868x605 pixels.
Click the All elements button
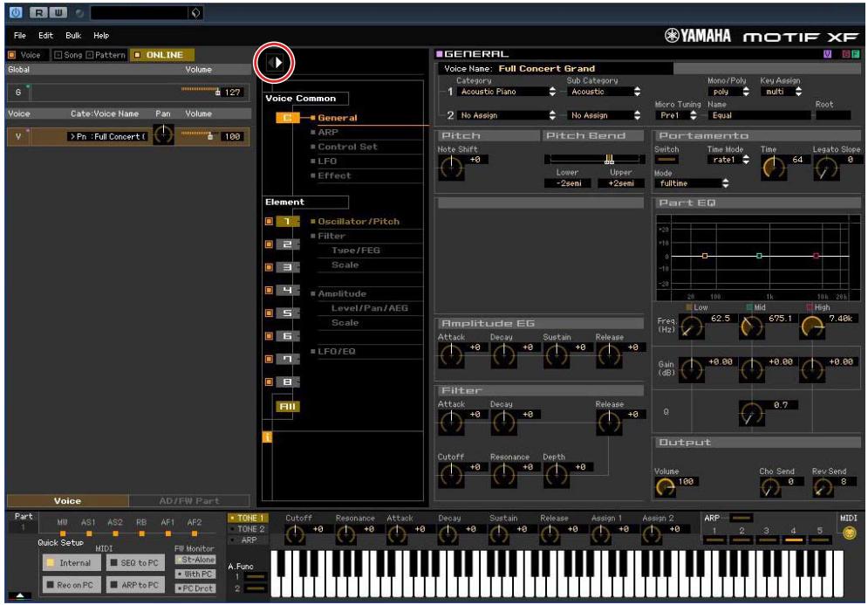[287, 406]
